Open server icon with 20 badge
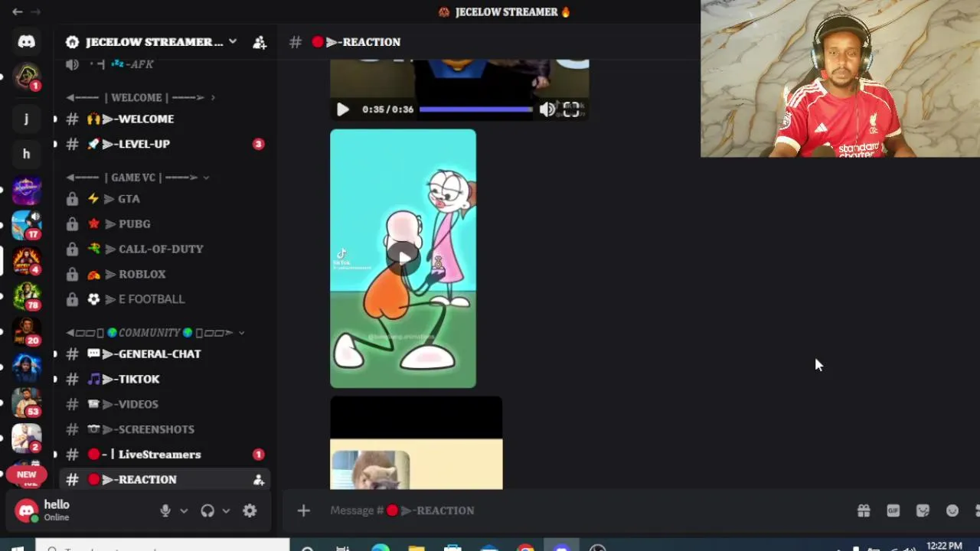Image resolution: width=980 pixels, height=551 pixels. click(x=26, y=331)
